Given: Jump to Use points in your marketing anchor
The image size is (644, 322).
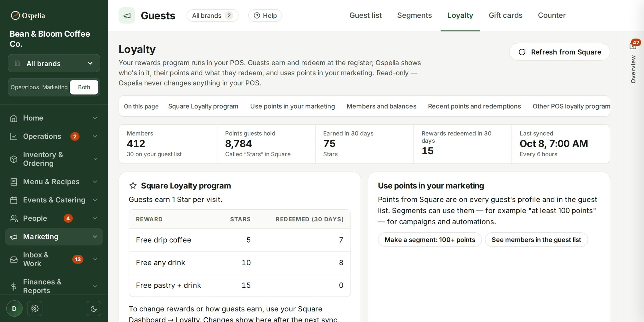Looking at the screenshot, I should coord(292,106).
